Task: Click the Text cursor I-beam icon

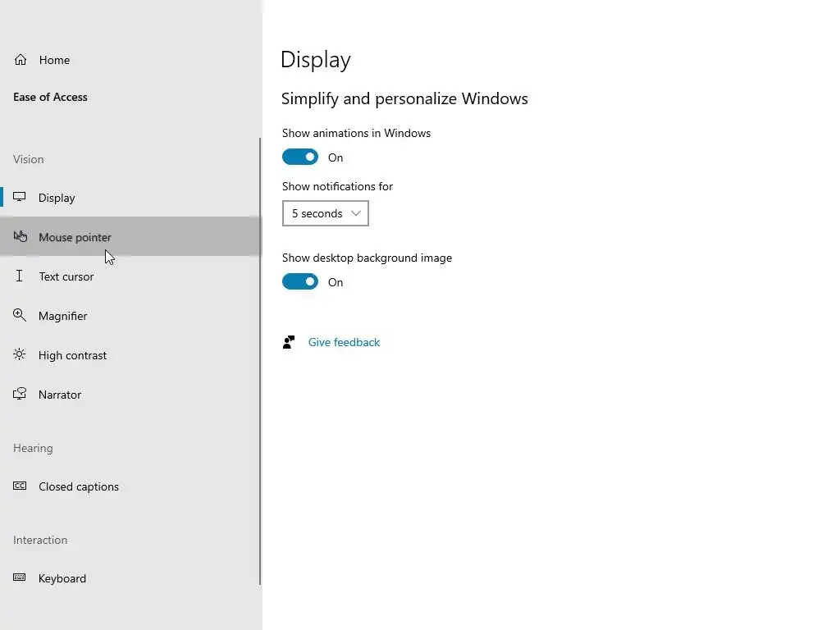Action: tap(20, 276)
